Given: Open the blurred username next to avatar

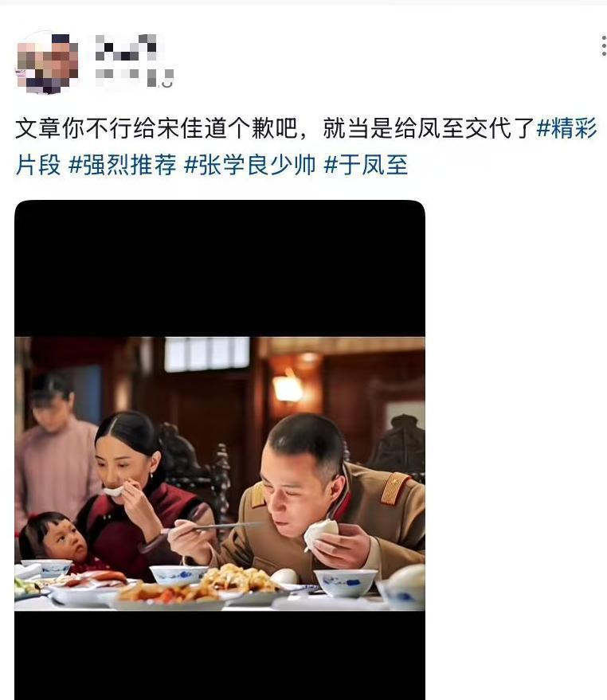Looking at the screenshot, I should 127,47.
